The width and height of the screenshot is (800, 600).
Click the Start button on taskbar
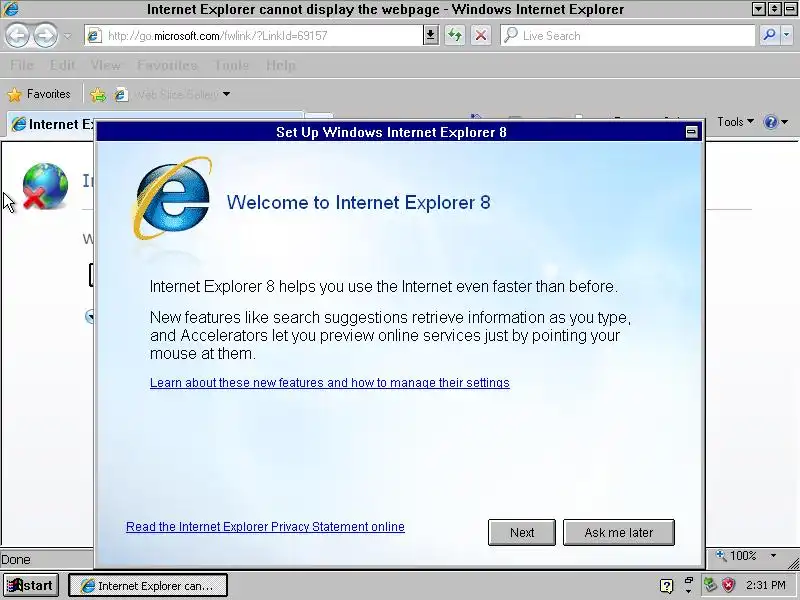[31, 585]
